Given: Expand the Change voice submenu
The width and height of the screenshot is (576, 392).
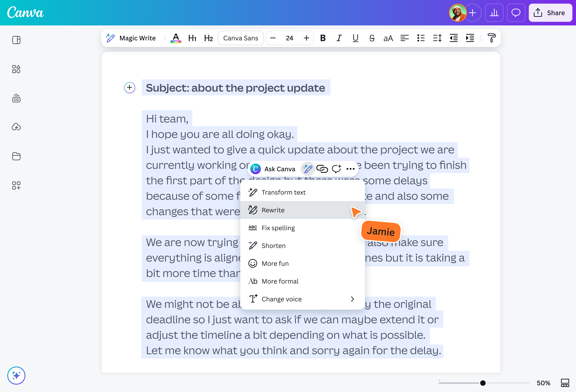Looking at the screenshot, I should [302, 299].
